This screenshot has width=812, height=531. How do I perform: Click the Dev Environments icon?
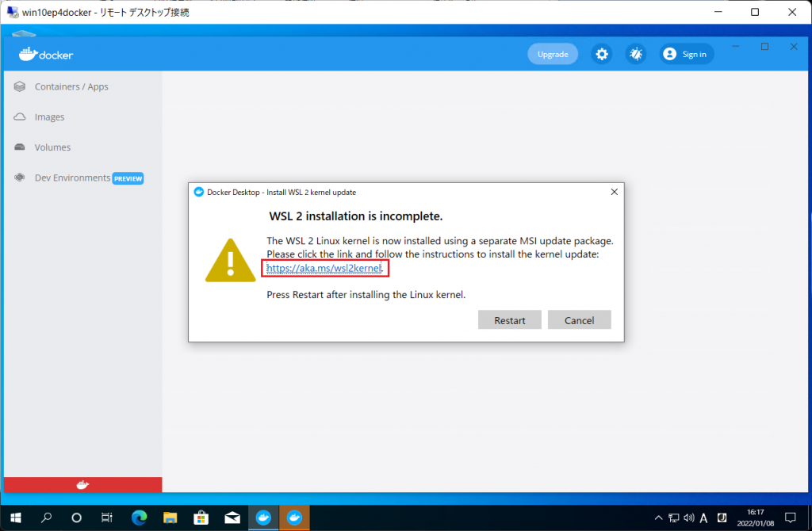click(x=20, y=178)
